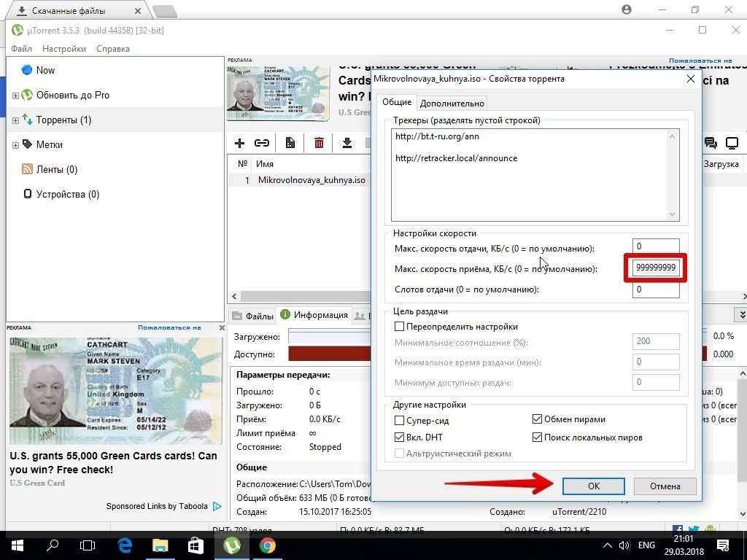Toggle the Супер-сид checkbox
The width and height of the screenshot is (747, 560).
click(x=399, y=421)
